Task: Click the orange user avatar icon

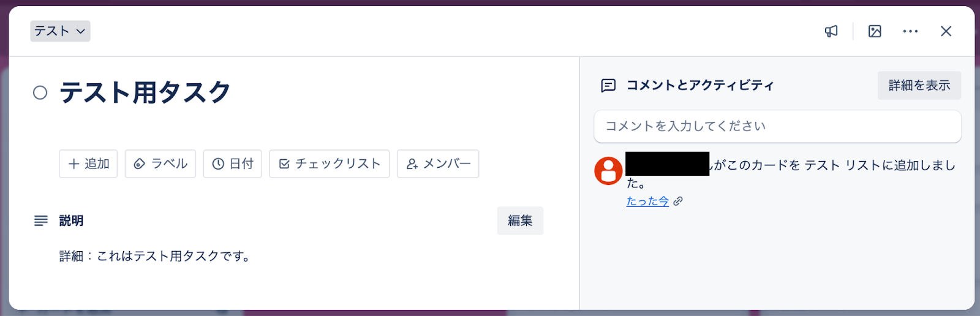Action: pos(608,170)
